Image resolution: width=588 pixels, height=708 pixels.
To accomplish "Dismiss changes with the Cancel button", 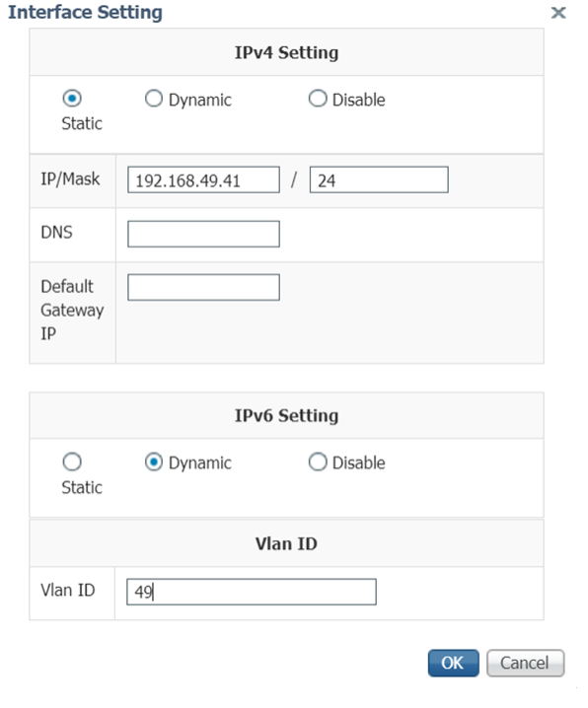I will (525, 664).
